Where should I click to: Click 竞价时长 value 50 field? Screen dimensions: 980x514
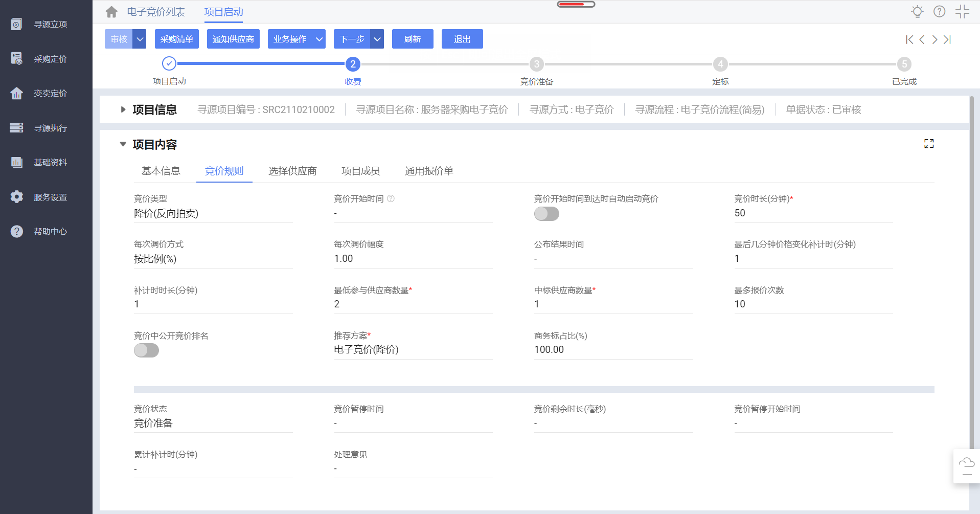coord(813,213)
